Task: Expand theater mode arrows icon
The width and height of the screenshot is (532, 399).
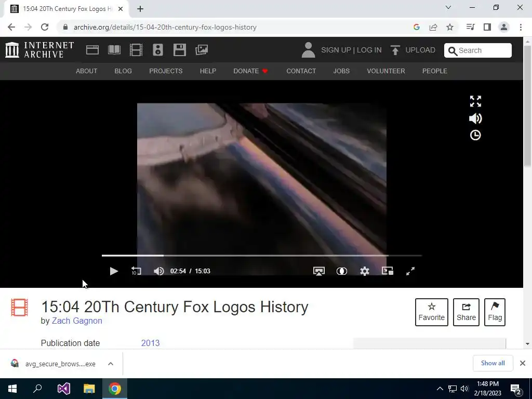Action: [x=475, y=101]
